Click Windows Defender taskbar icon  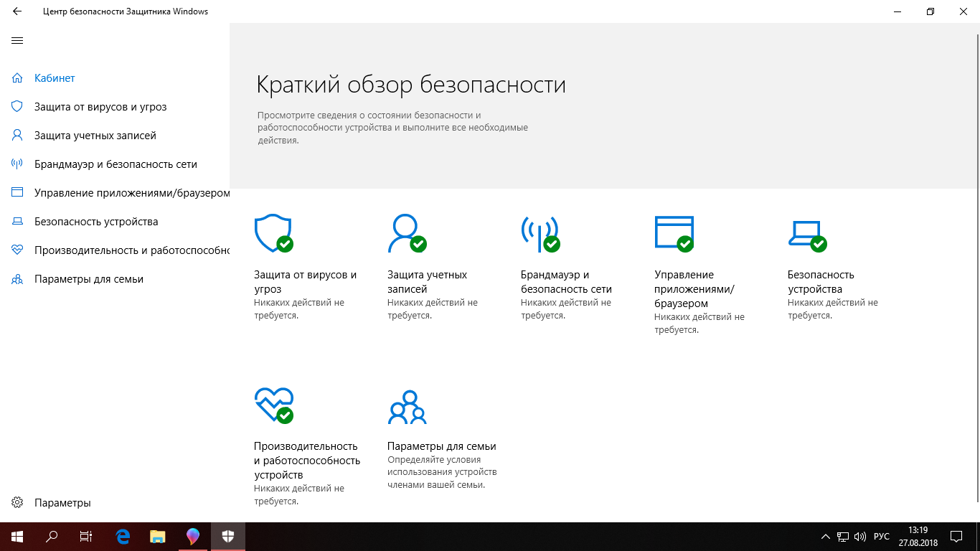tap(228, 537)
